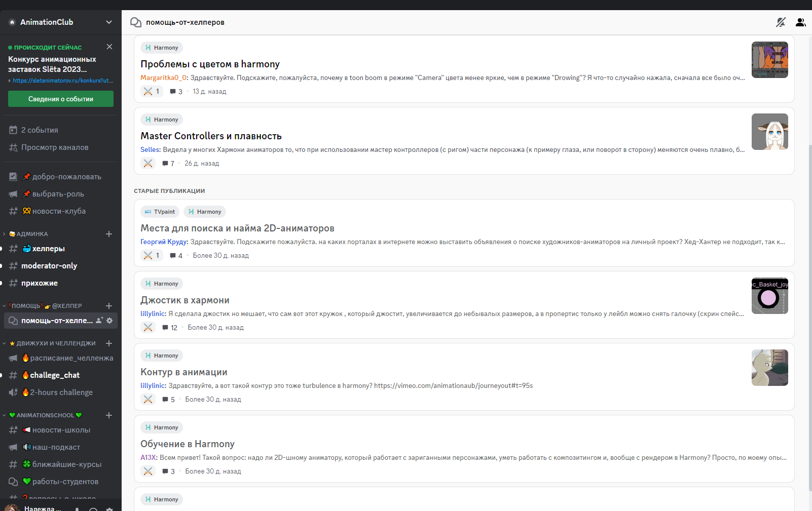This screenshot has width=812, height=511.
Task: Click the Harmony tag on Обучение в Harmony post
Action: point(162,427)
